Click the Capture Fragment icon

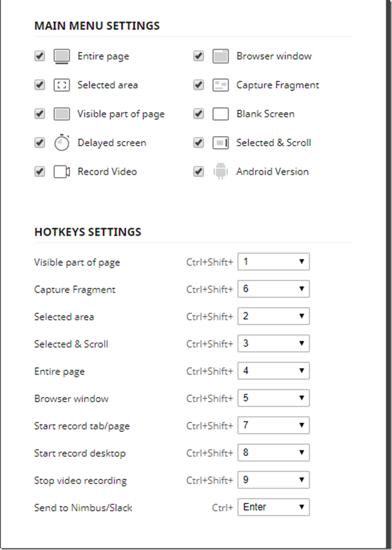click(220, 85)
